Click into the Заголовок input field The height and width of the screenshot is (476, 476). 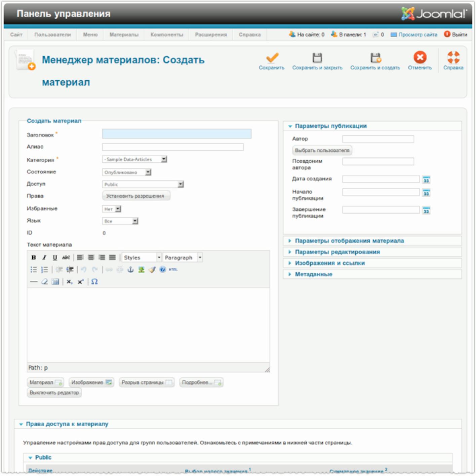176,134
